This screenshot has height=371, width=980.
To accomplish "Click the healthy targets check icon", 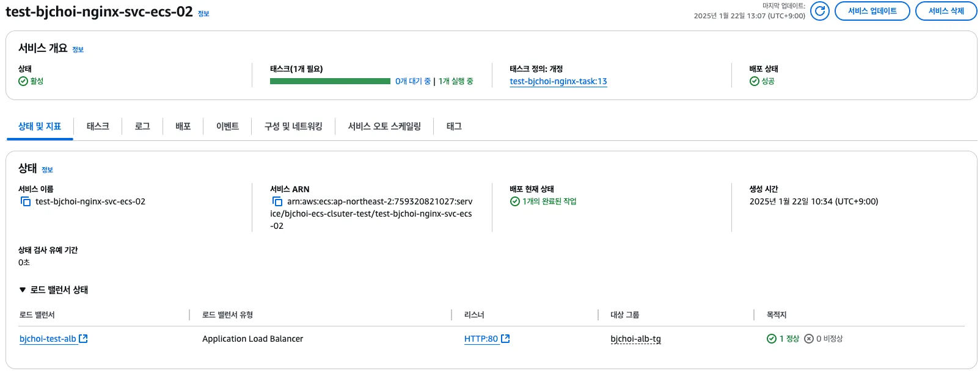I will 772,339.
